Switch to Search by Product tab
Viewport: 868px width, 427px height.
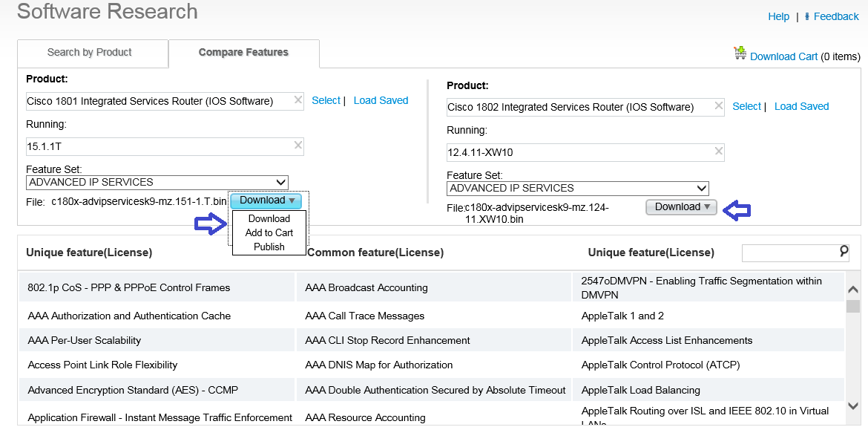tap(90, 53)
